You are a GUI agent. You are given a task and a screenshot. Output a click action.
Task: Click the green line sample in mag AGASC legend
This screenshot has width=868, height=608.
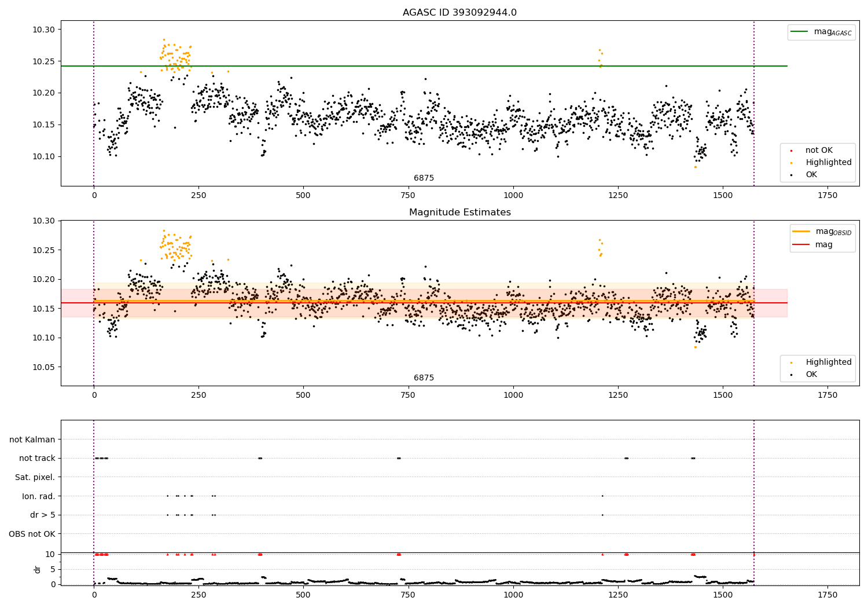pos(800,32)
